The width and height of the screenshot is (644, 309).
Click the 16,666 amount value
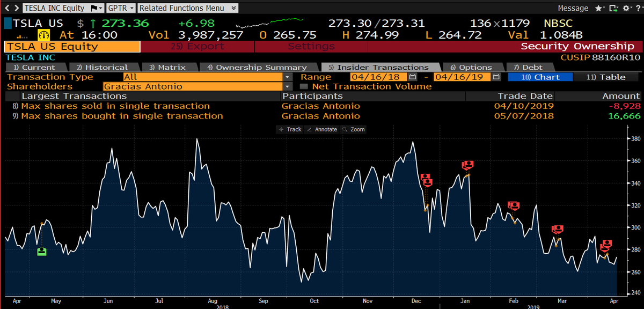[624, 116]
